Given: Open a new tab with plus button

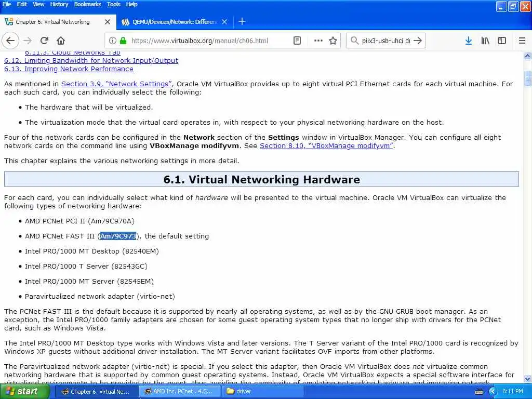Looking at the screenshot, I should pos(242,22).
